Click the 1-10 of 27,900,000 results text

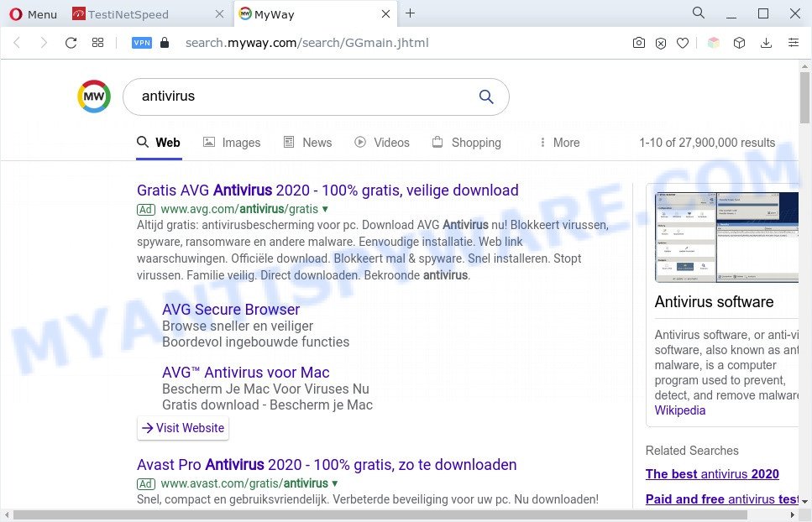(x=707, y=143)
